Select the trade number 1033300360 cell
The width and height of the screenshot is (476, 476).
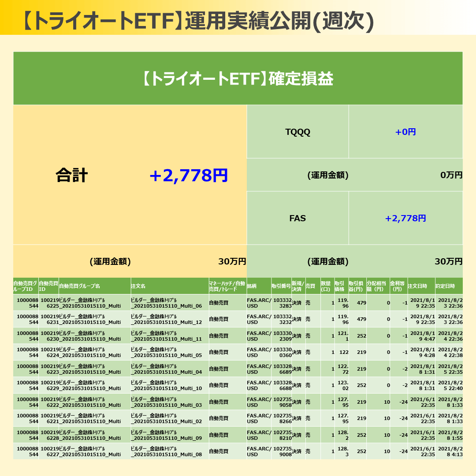282,352
